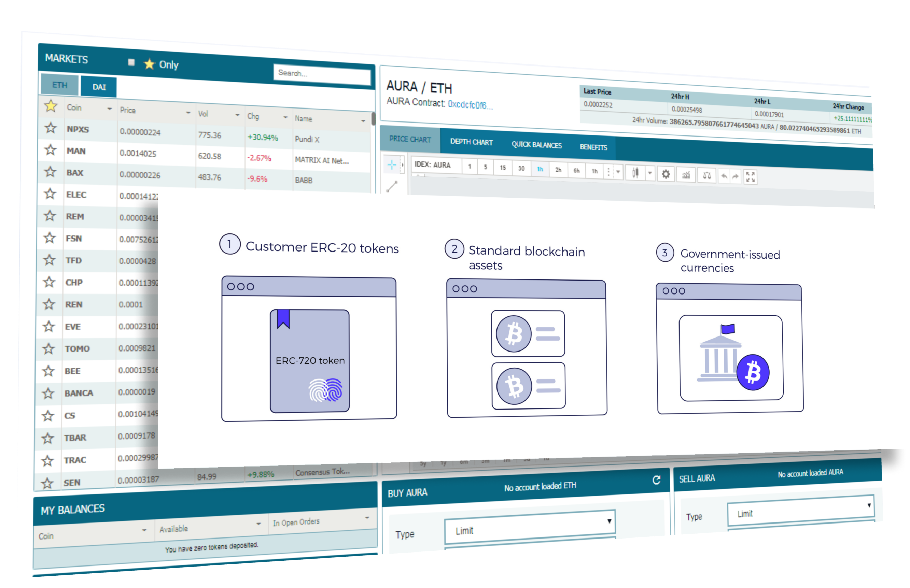Screen dimensions: 910x588
Task: Star the TRAC coin row
Action: point(47,461)
